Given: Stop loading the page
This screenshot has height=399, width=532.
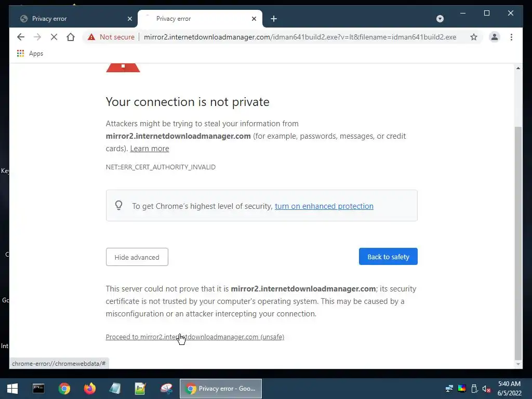Looking at the screenshot, I should click(x=54, y=37).
